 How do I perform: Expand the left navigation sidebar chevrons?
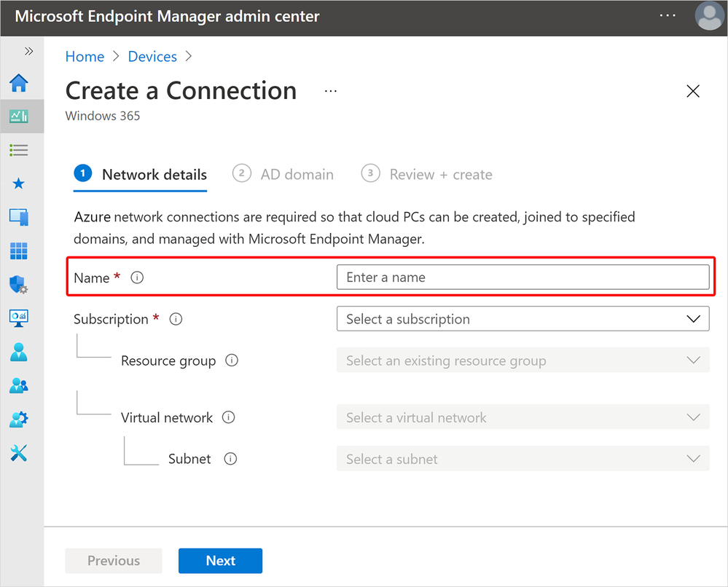click(29, 51)
